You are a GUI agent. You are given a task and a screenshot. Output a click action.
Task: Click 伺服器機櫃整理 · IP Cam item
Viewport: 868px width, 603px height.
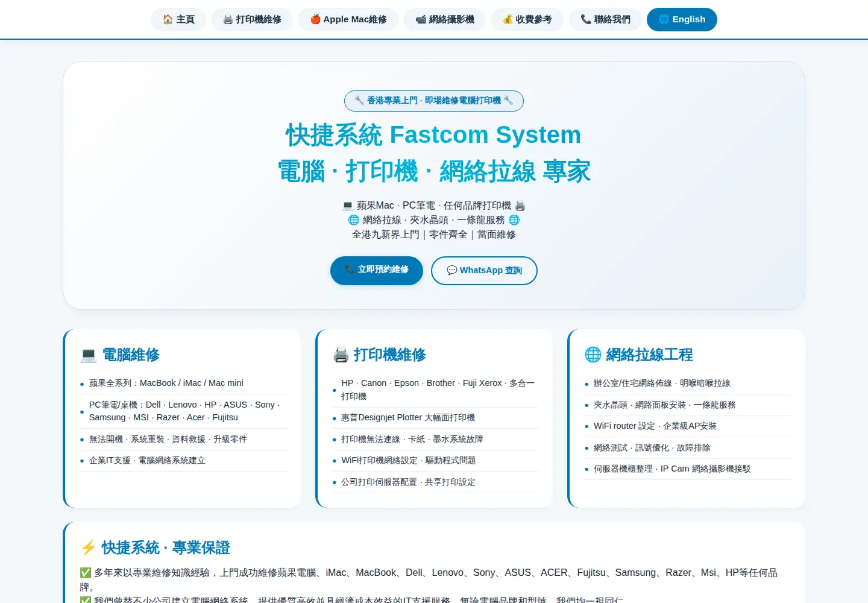coord(688,469)
